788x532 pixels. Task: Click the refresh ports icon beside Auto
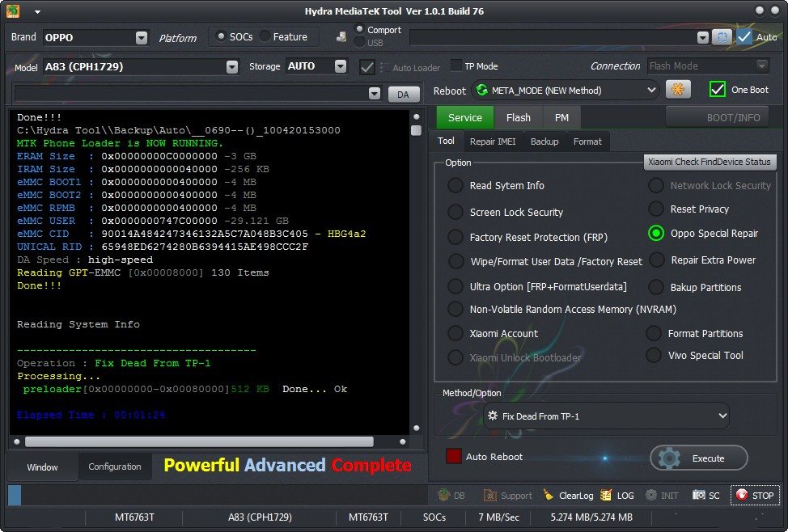click(722, 37)
